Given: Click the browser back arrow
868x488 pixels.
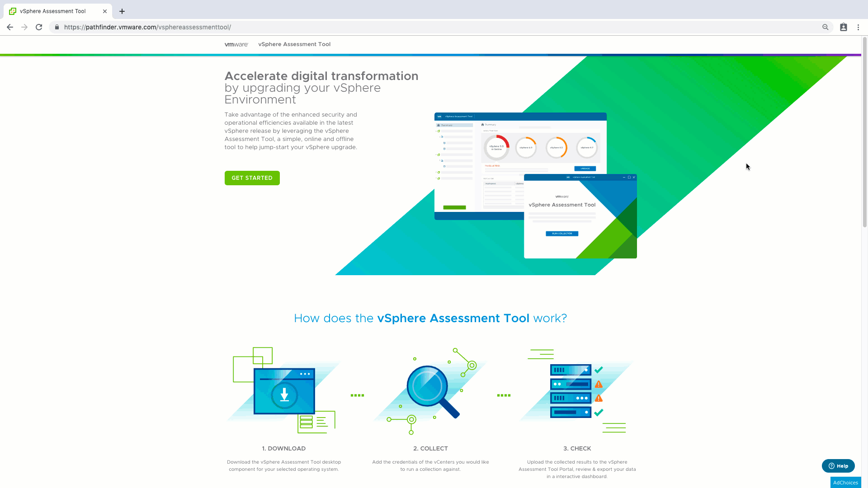Looking at the screenshot, I should [x=10, y=27].
